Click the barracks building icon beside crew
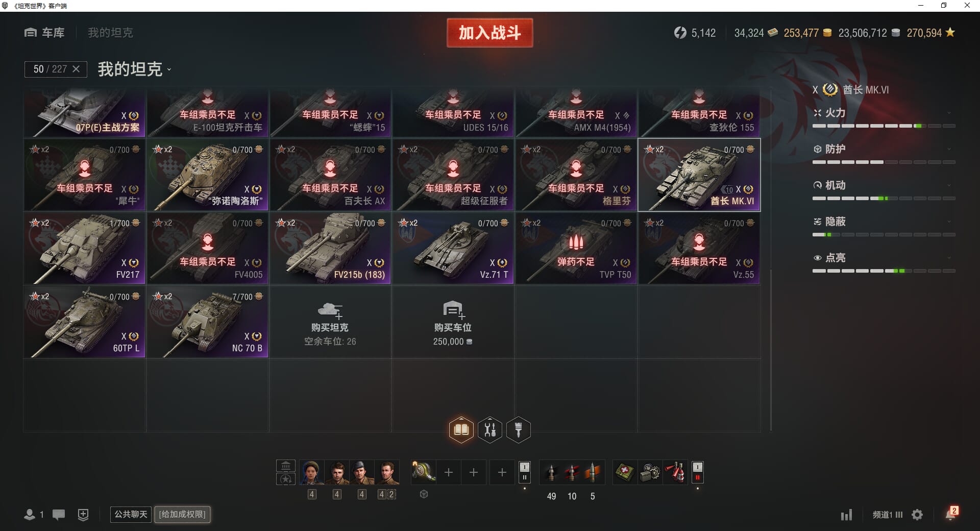Screen dimensions: 980x531 pyautogui.click(x=286, y=466)
